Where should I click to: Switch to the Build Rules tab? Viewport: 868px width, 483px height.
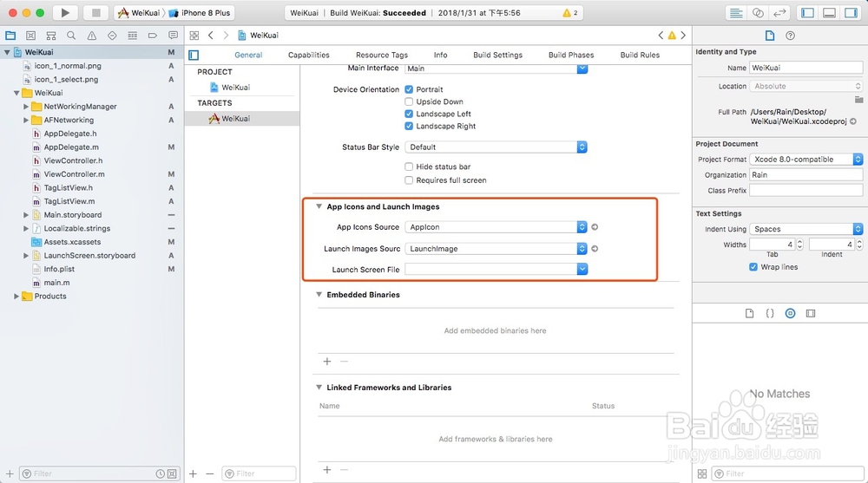tap(640, 55)
